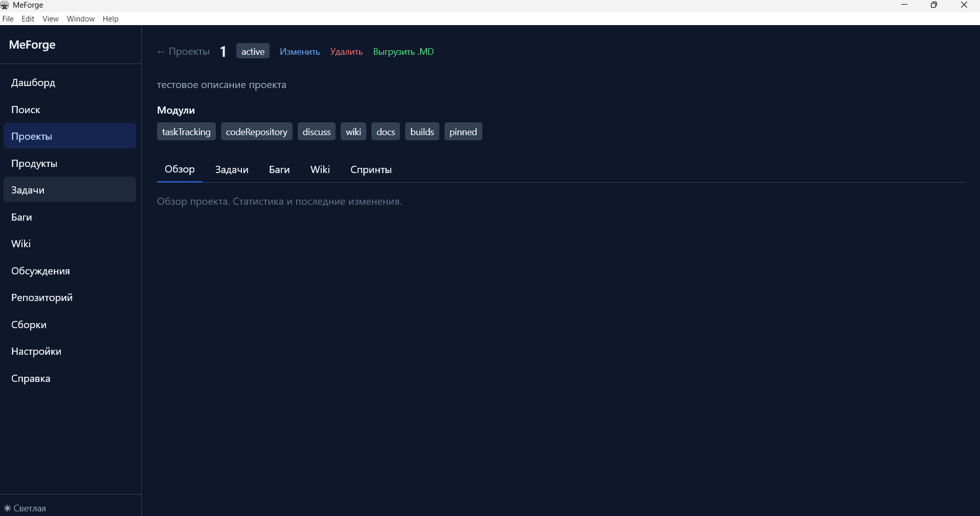980x516 pixels.
Task: Open Репозиторий in the sidebar
Action: (x=70, y=297)
